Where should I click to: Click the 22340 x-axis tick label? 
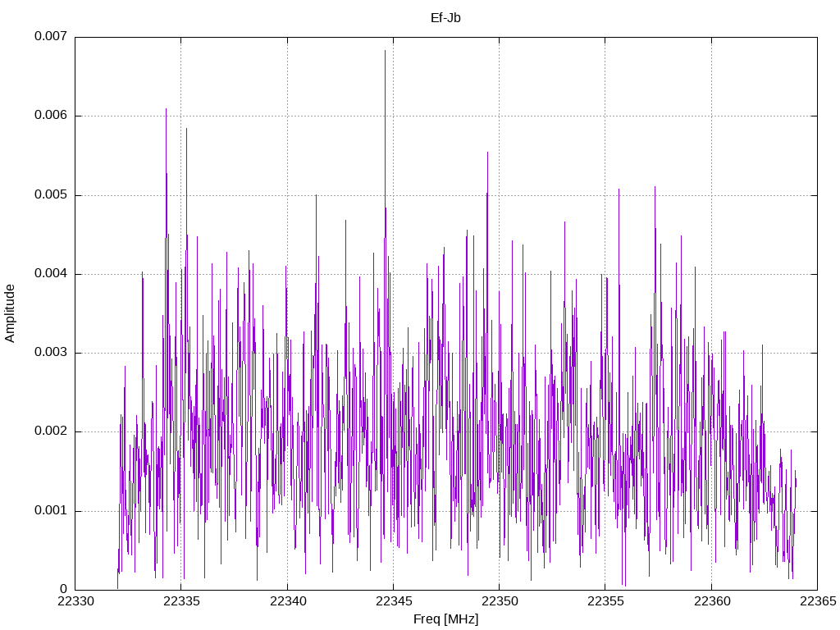(288, 601)
